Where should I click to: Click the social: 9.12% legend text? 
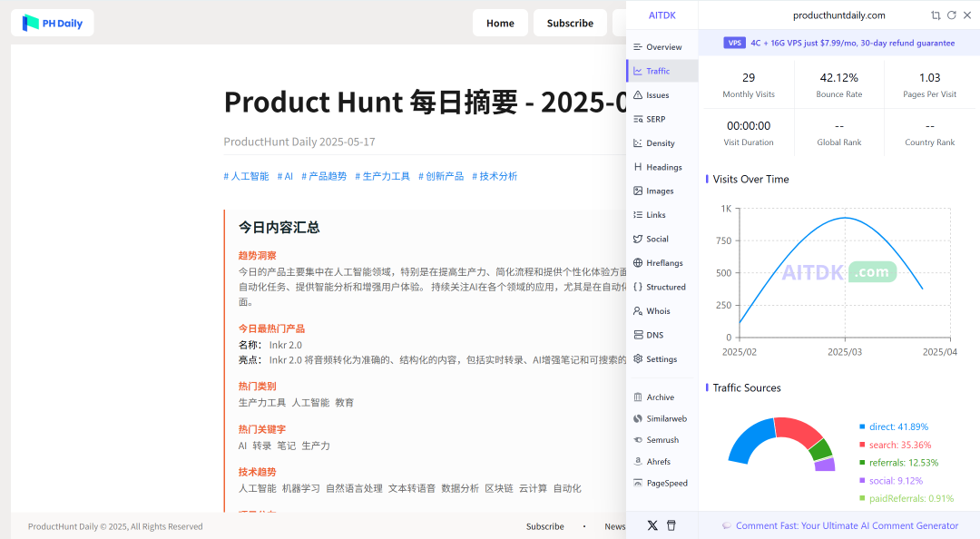[x=896, y=481]
